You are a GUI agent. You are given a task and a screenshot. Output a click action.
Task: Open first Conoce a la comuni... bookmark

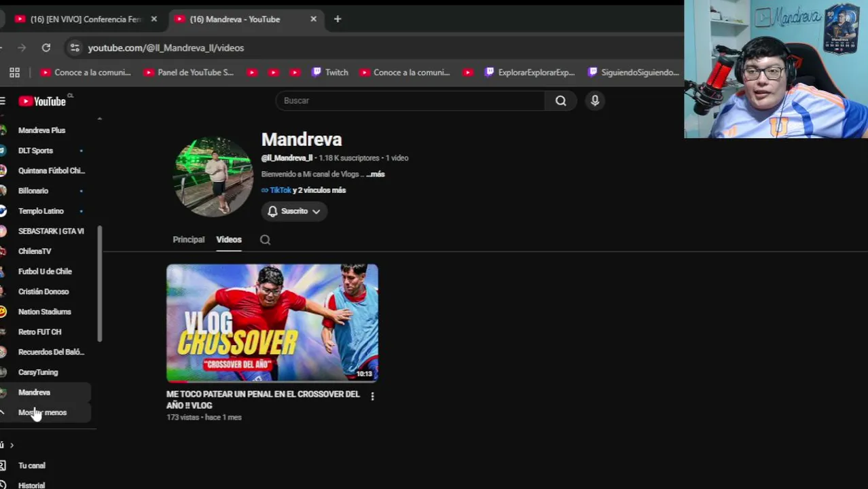point(86,73)
